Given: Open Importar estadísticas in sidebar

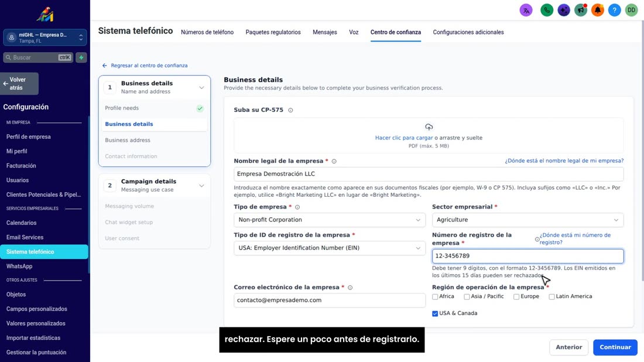Looking at the screenshot, I should pos(33,338).
